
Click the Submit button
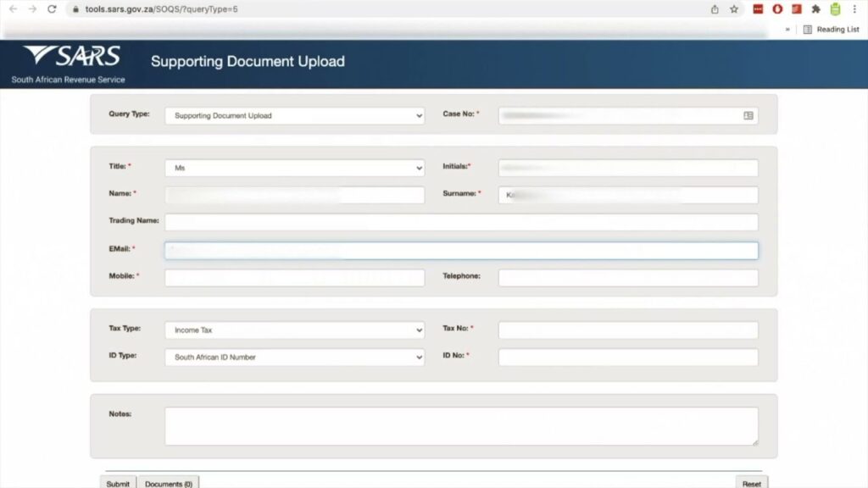(x=118, y=483)
